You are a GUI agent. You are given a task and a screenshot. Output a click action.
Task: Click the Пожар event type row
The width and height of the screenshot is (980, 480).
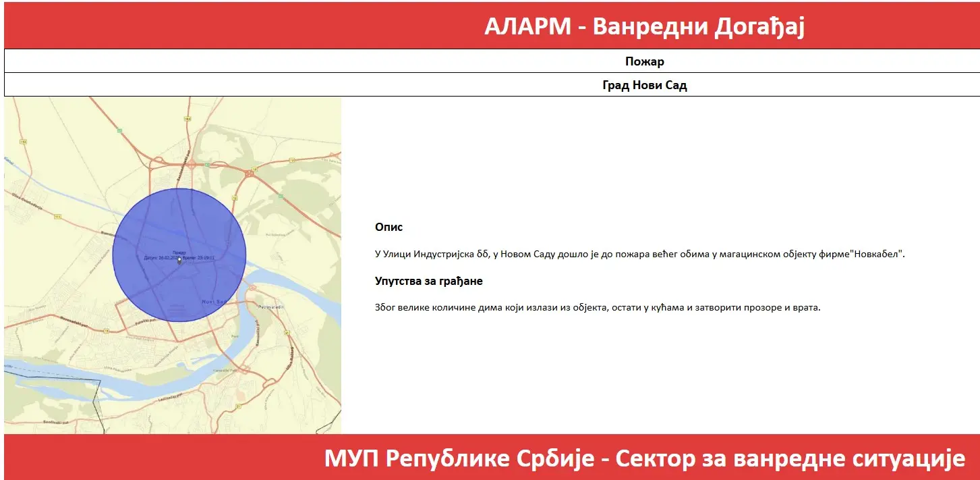644,61
